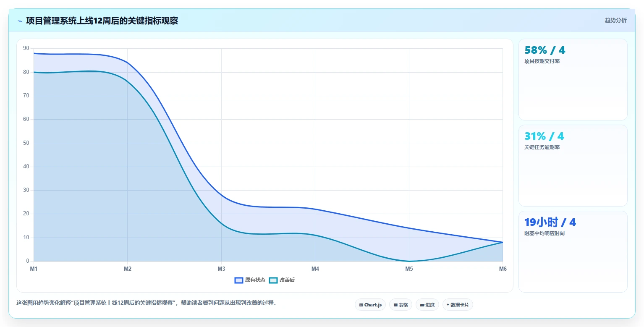Click the 表格 tag chip
The width and height of the screenshot is (644, 327).
(401, 305)
